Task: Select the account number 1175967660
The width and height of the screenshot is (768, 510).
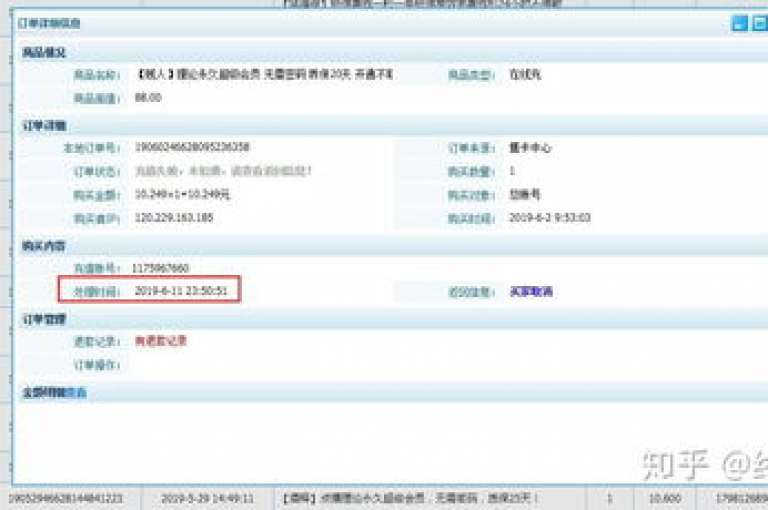Action: [x=161, y=268]
